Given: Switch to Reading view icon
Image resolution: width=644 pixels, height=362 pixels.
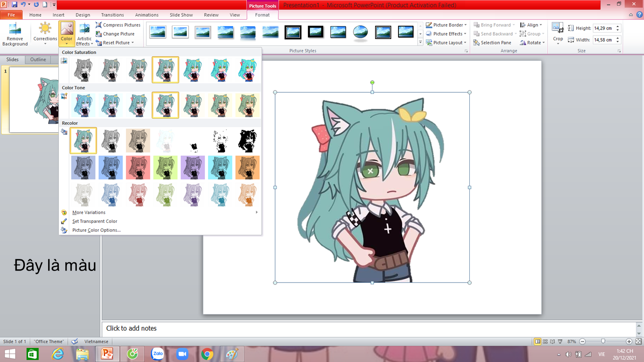Looking at the screenshot, I should click(x=553, y=341).
